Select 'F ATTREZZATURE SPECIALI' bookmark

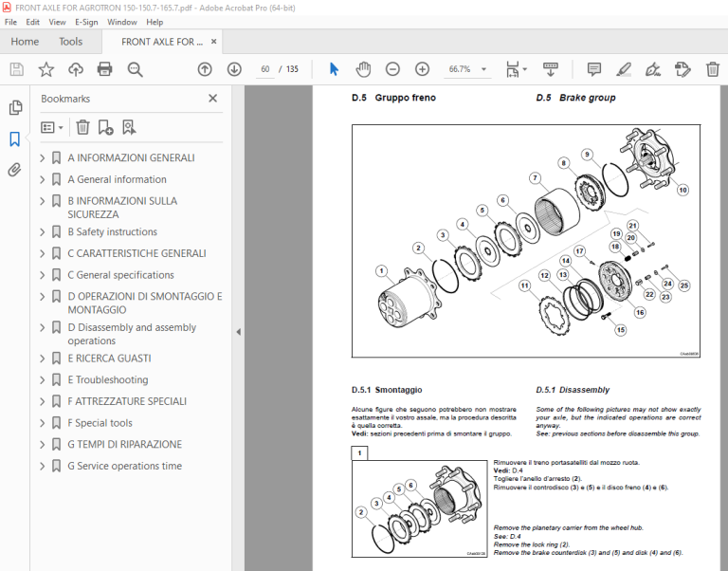coord(127,401)
